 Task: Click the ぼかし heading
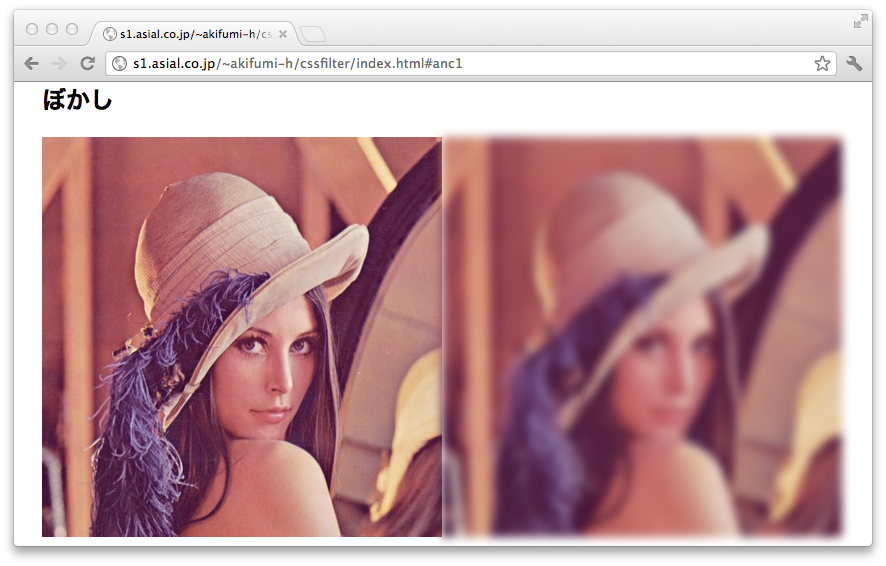pyautogui.click(x=77, y=100)
